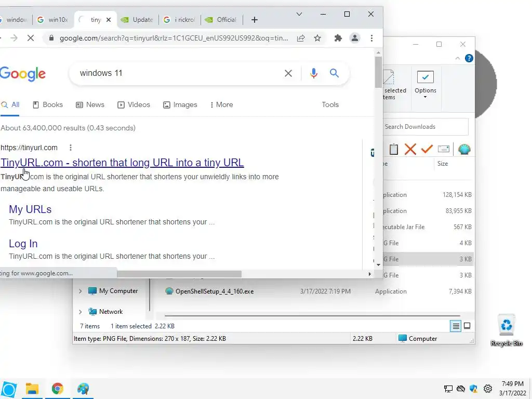Select Network in navigation pane
The height and width of the screenshot is (399, 532).
[x=105, y=312]
